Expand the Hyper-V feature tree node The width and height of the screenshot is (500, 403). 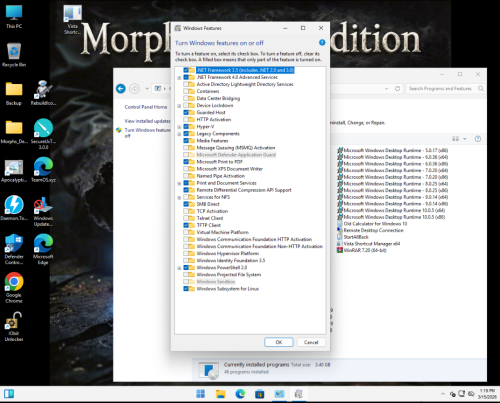coord(179,127)
